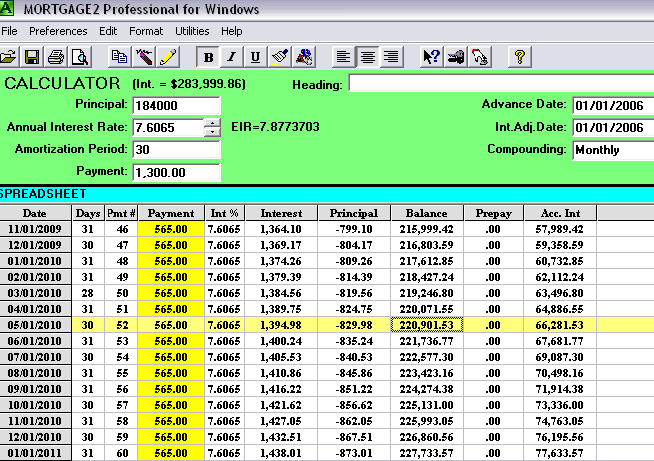Screen dimensions: 654x461
Task: Click the Copy icon in toolbar
Action: tap(120, 57)
